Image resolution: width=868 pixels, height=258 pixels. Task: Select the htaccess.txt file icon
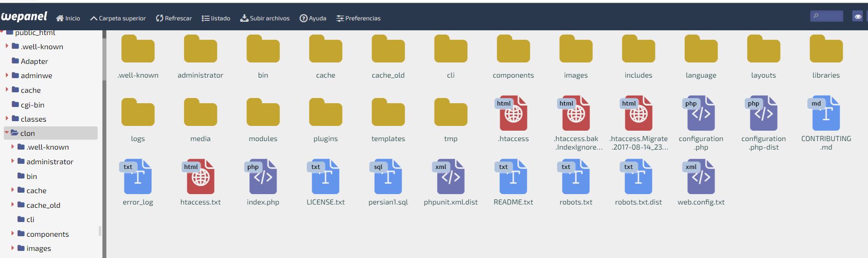click(199, 177)
